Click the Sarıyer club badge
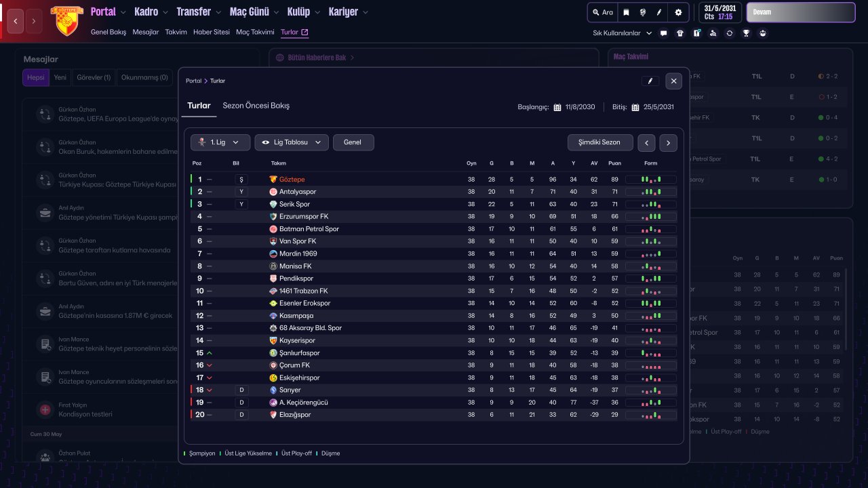This screenshot has height=488, width=868. click(273, 390)
